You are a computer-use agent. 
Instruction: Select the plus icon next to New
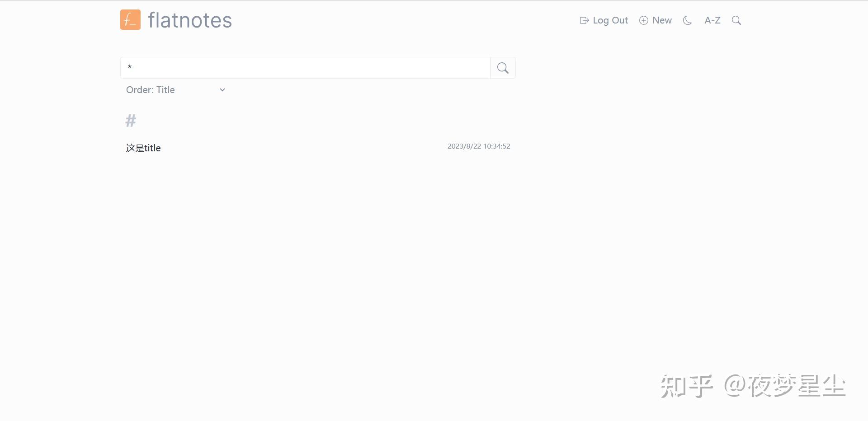[643, 20]
